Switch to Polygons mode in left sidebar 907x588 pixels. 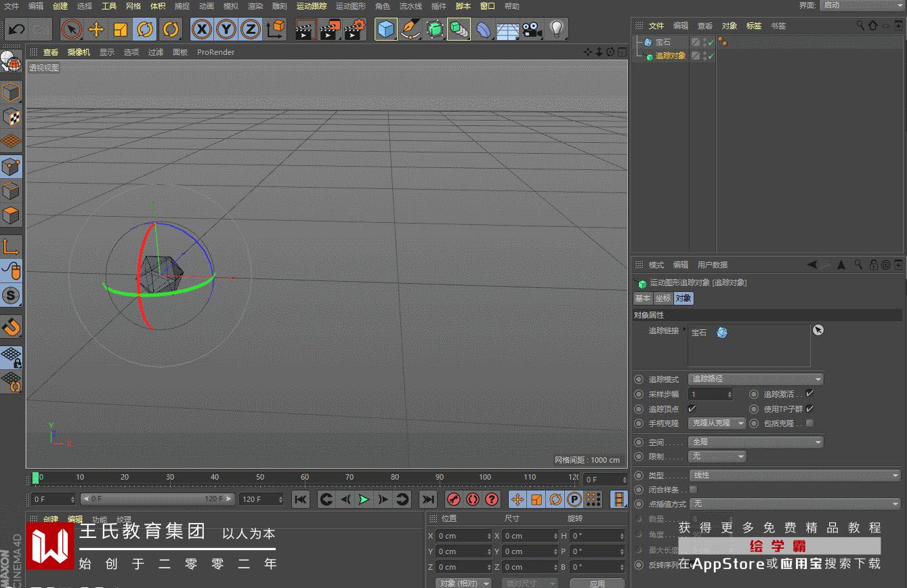pyautogui.click(x=12, y=216)
